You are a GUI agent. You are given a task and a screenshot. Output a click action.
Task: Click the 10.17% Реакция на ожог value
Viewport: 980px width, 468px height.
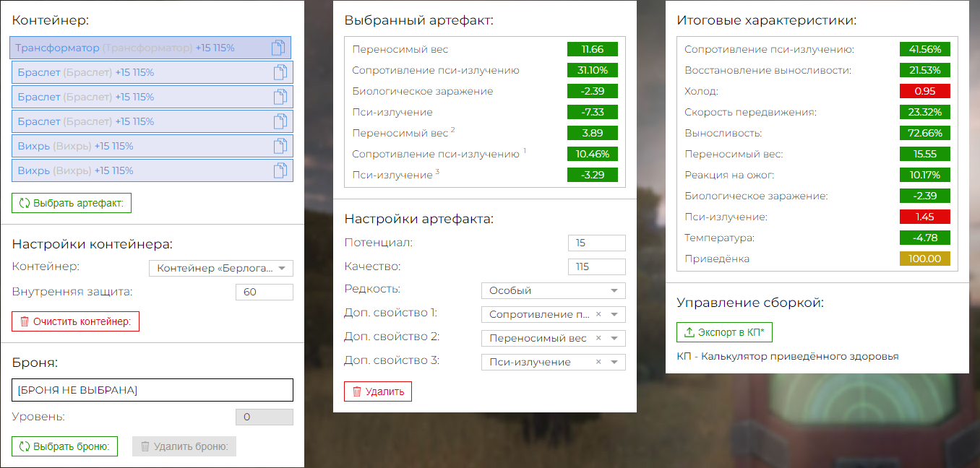click(925, 175)
